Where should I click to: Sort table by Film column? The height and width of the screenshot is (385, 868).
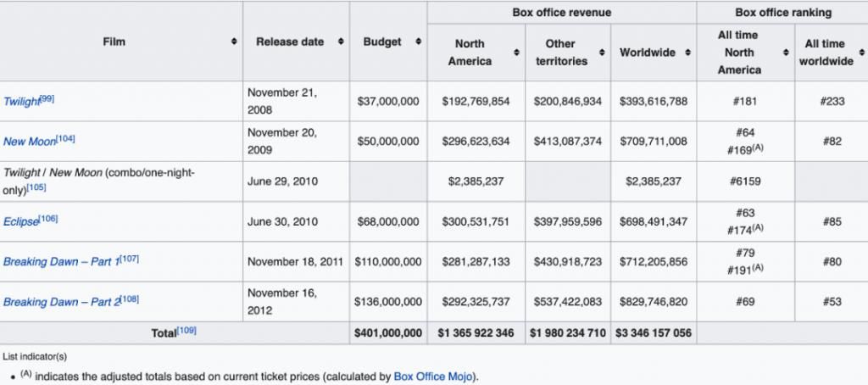coord(234,42)
